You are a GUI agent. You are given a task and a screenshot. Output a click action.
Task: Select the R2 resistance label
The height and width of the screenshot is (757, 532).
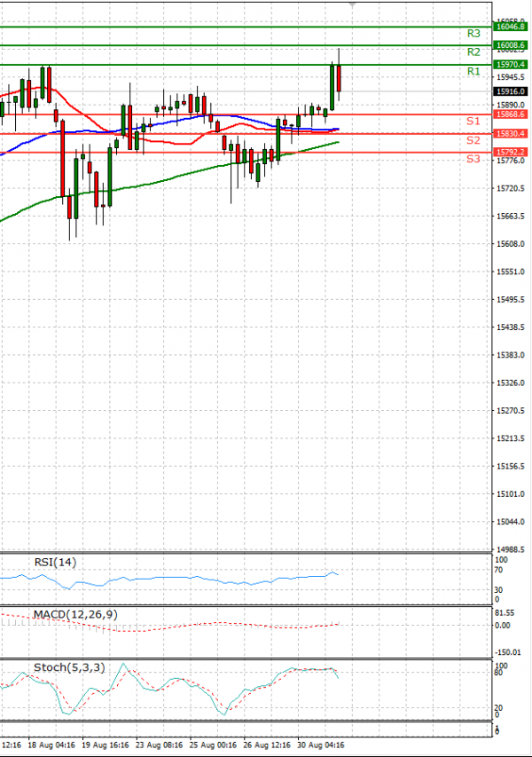(473, 51)
